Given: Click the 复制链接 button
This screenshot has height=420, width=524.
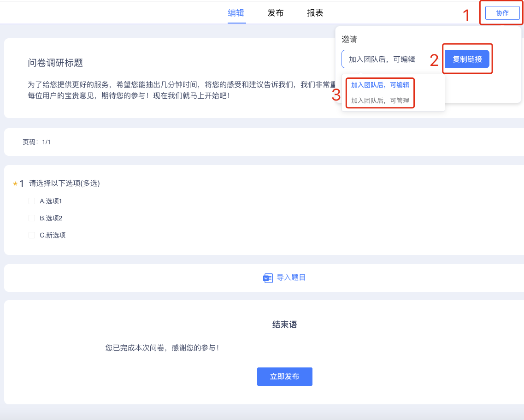Looking at the screenshot, I should pyautogui.click(x=467, y=59).
